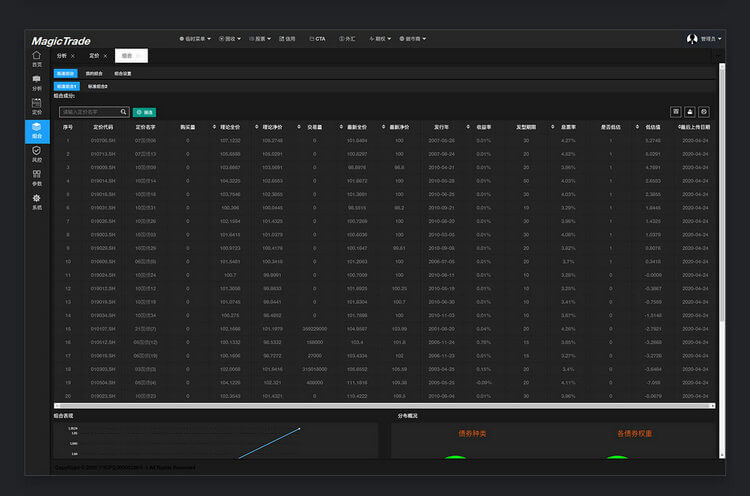Click the round settings icon above the grid
Viewport: 750px width, 496px height.
click(x=704, y=112)
